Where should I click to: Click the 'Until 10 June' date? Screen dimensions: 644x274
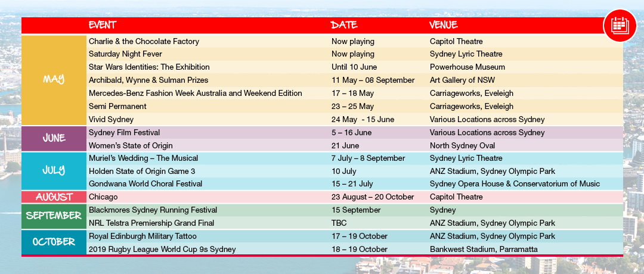pyautogui.click(x=354, y=67)
